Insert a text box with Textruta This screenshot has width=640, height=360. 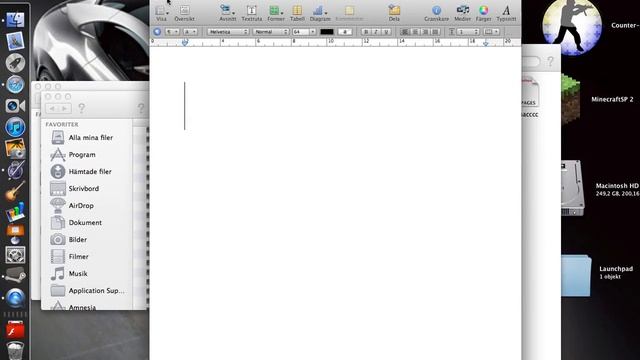click(x=251, y=13)
